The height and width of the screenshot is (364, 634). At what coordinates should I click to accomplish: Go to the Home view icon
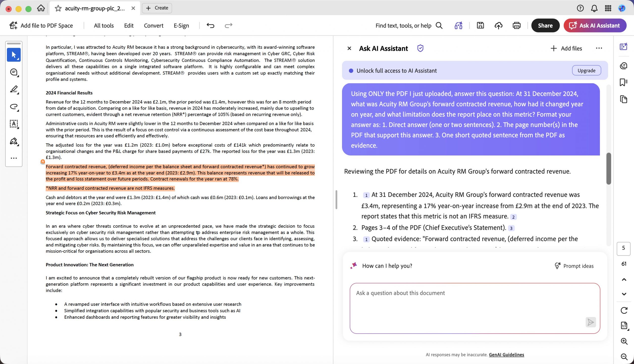click(41, 8)
